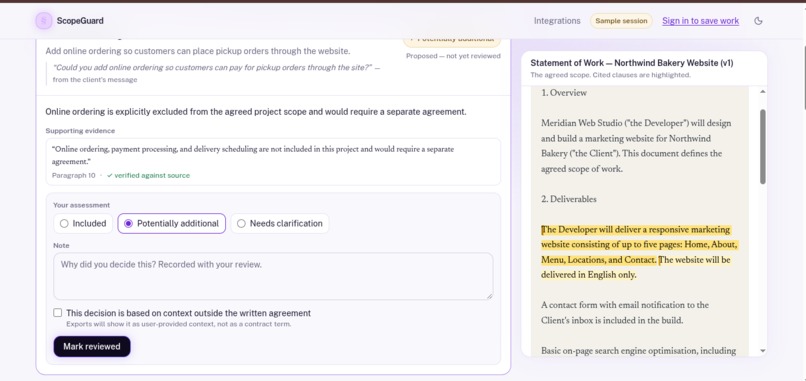
Task: Click the Statement of Work scrollbar thumb
Action: (763, 147)
